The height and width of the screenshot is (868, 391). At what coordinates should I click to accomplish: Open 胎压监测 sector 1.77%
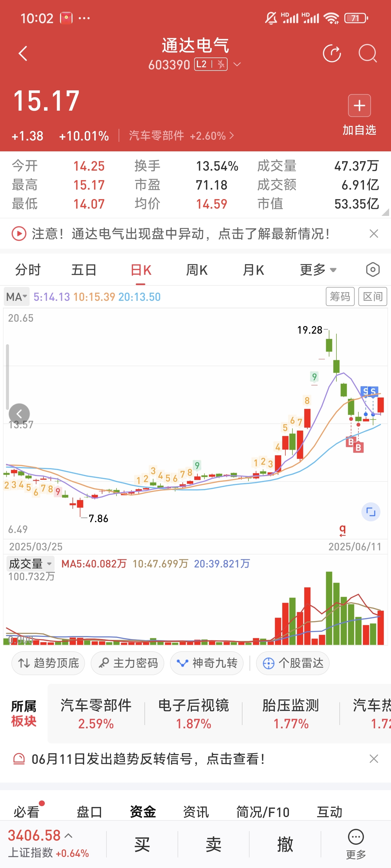291,714
